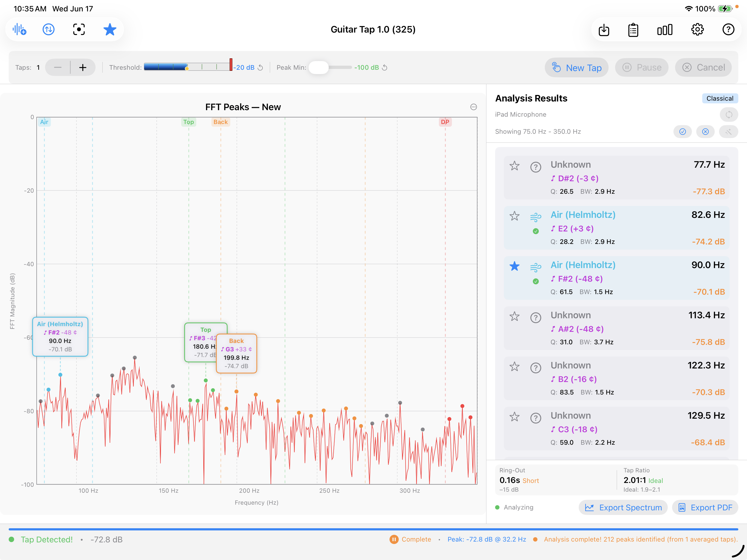Viewport: 747px width, 560px height.
Task: Tap 'Tap Detected!' status text
Action: pos(47,539)
